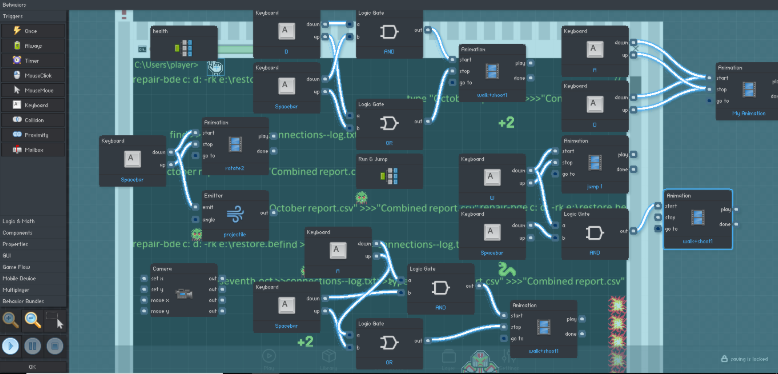Pause the game preview

pos(33,346)
